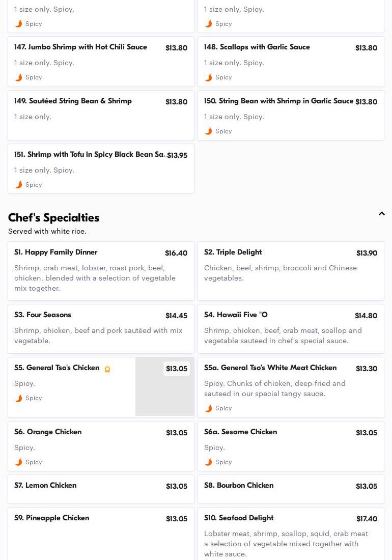This screenshot has height=560, width=392.
Task: Click spicy pepper icon under S6a. Sesame Chicken
Action: tap(209, 462)
